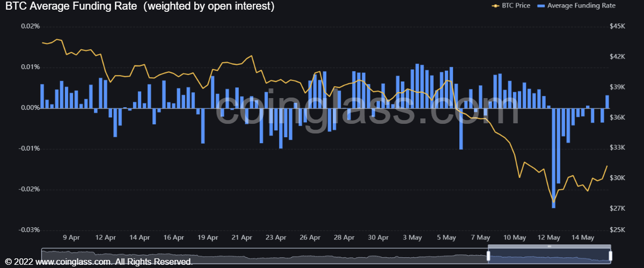Click the 12 Apr date label
Viewport: 644px width, 268px height.
106,237
